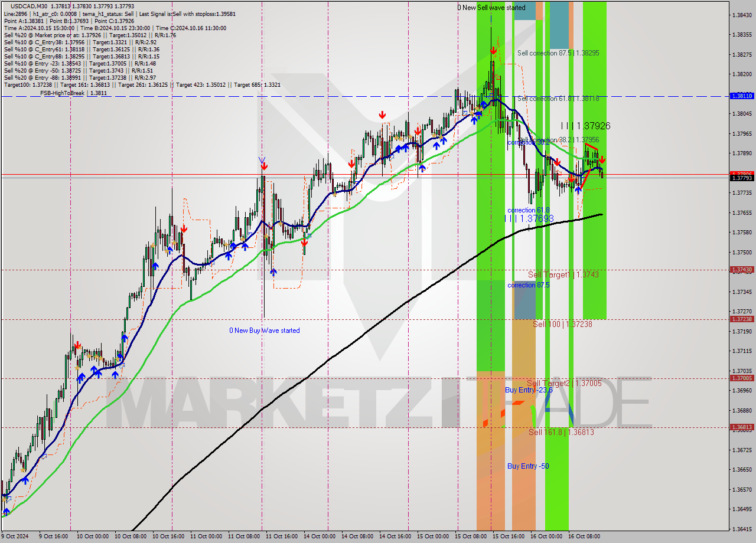Select the 'Sell Target1 | 1.3743' label
The image size is (756, 543).
pos(563,274)
